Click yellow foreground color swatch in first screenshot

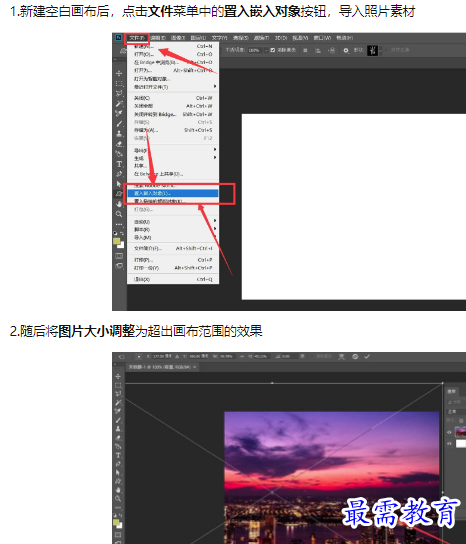point(117,241)
